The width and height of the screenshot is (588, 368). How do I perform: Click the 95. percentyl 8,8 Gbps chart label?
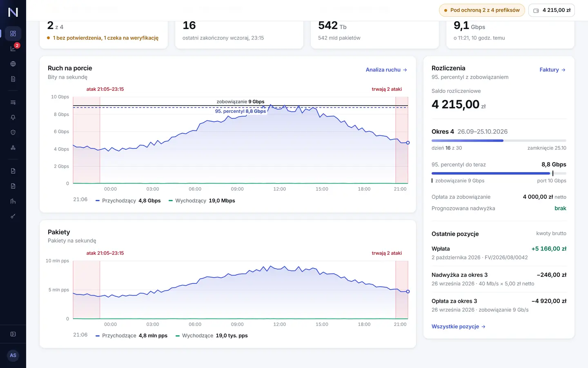(241, 111)
